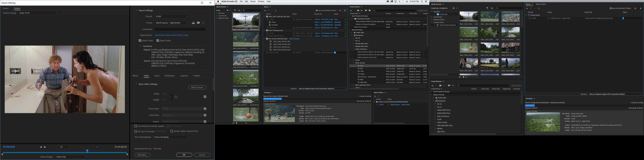Toggle Auto-Encode Watch Folders in middle window
This screenshot has width=644, height=160.
point(316,11)
